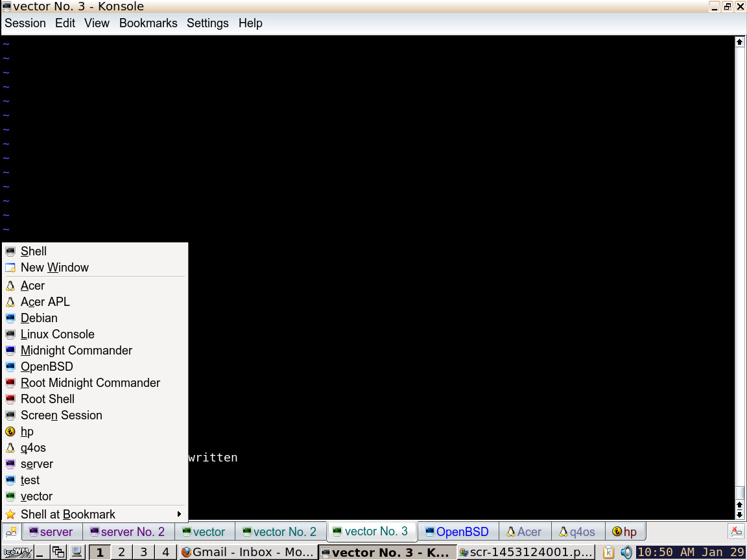Switch to the OpenBSD tab
The height and width of the screenshot is (560, 747).
click(457, 531)
